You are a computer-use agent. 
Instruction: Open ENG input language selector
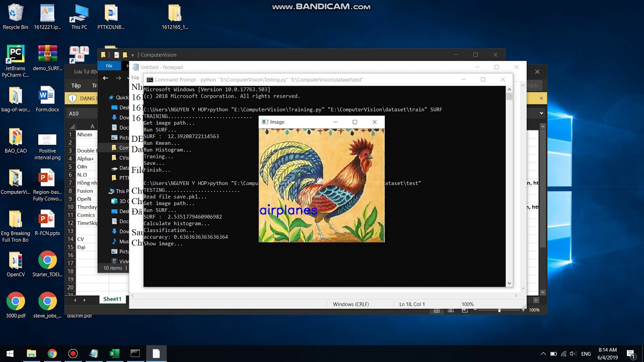tap(586, 353)
